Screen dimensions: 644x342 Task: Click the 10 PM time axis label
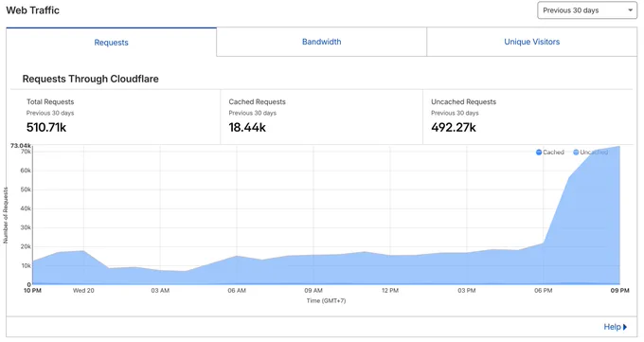coord(32,291)
